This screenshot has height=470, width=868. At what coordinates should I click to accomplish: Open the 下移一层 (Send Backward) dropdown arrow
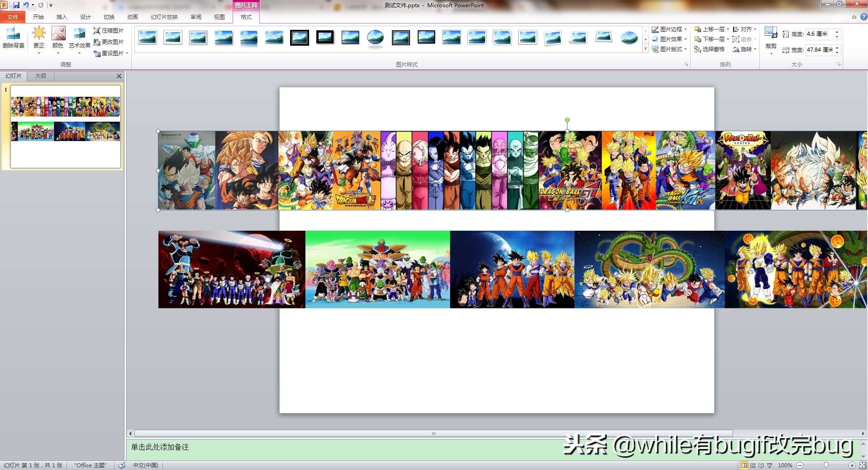click(728, 39)
